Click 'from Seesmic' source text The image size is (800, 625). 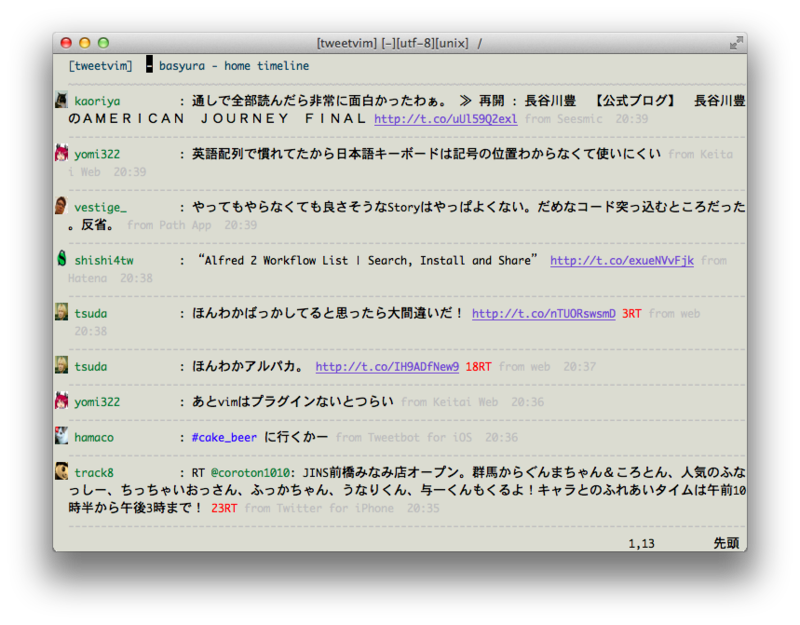tap(563, 119)
